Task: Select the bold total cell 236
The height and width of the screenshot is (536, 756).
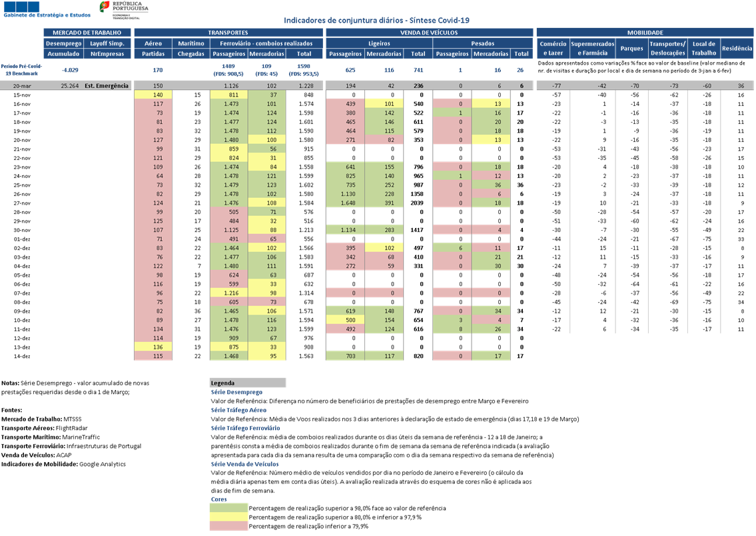Action: pyautogui.click(x=418, y=85)
